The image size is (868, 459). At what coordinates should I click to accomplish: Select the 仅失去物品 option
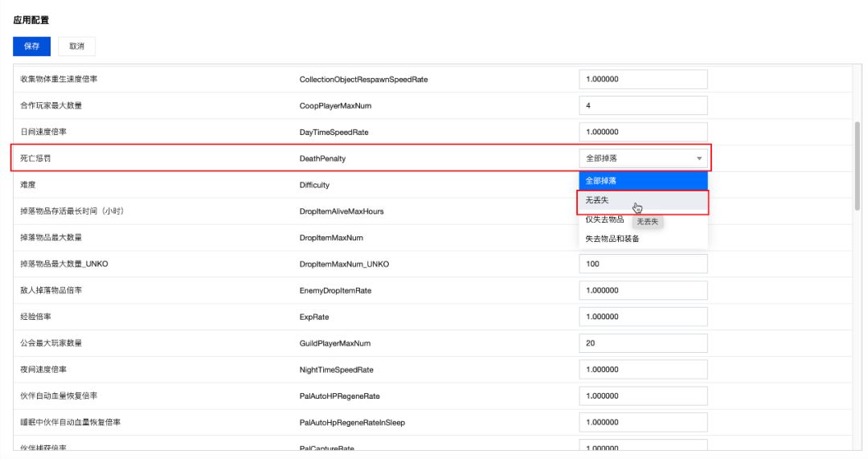[x=604, y=219]
